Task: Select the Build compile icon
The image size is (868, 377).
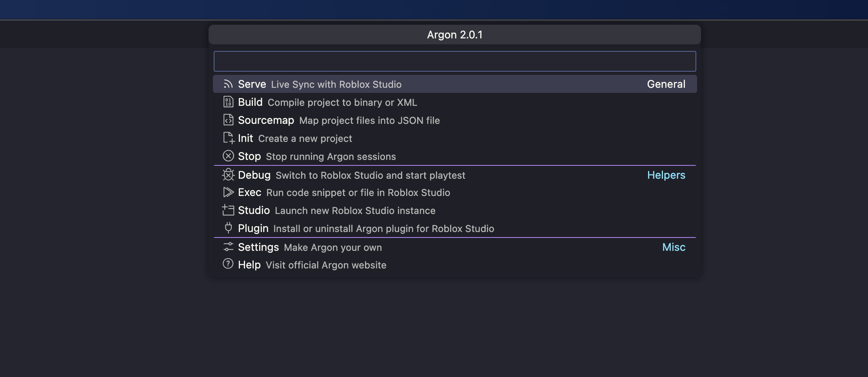Action: coord(229,101)
